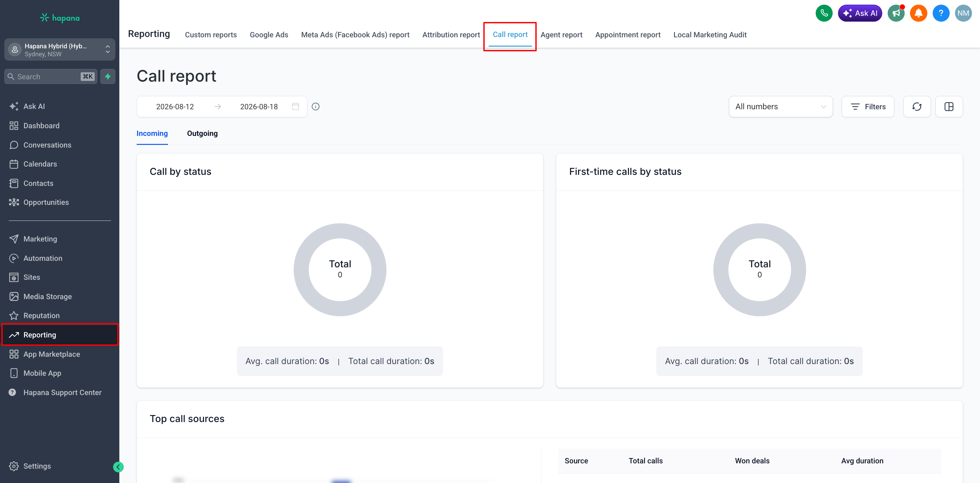
Task: Select Reporting in sidebar
Action: point(60,335)
